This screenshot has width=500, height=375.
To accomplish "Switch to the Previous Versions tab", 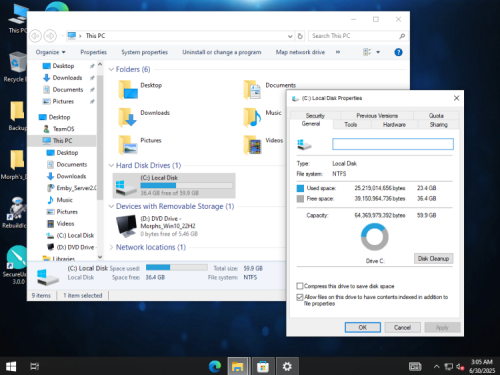I will click(377, 116).
